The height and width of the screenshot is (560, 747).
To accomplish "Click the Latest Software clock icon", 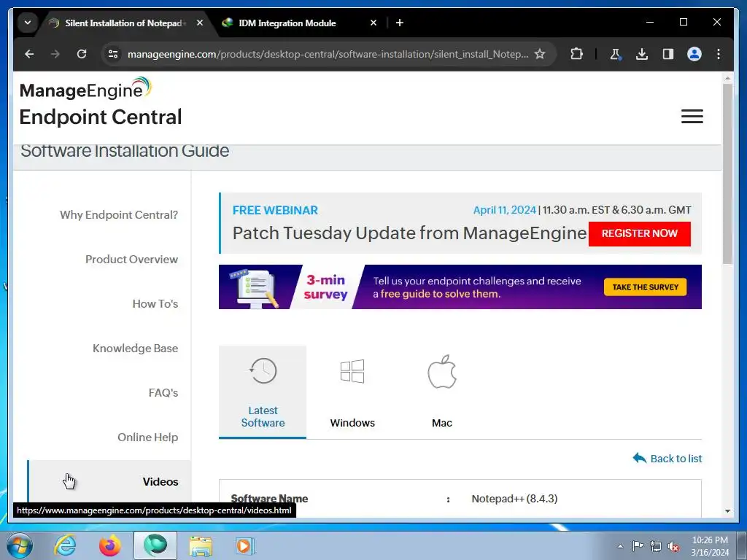I will pyautogui.click(x=263, y=370).
